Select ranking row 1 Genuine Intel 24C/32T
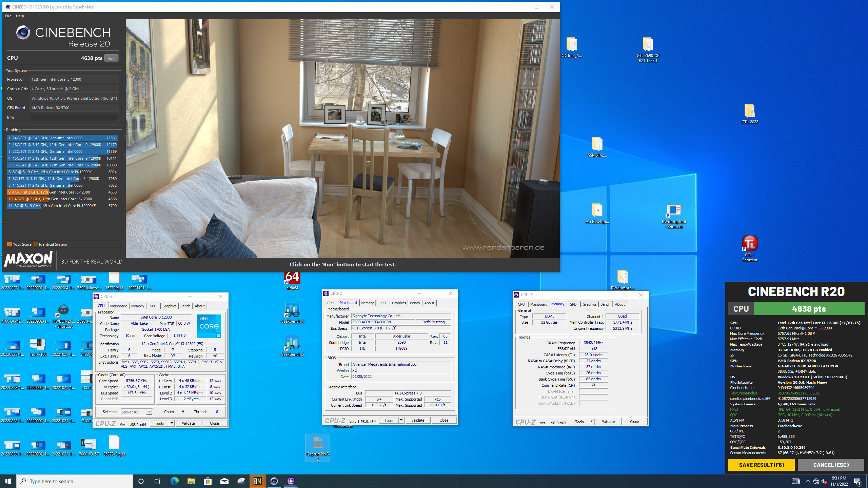The height and width of the screenshot is (488, 868). [x=63, y=138]
